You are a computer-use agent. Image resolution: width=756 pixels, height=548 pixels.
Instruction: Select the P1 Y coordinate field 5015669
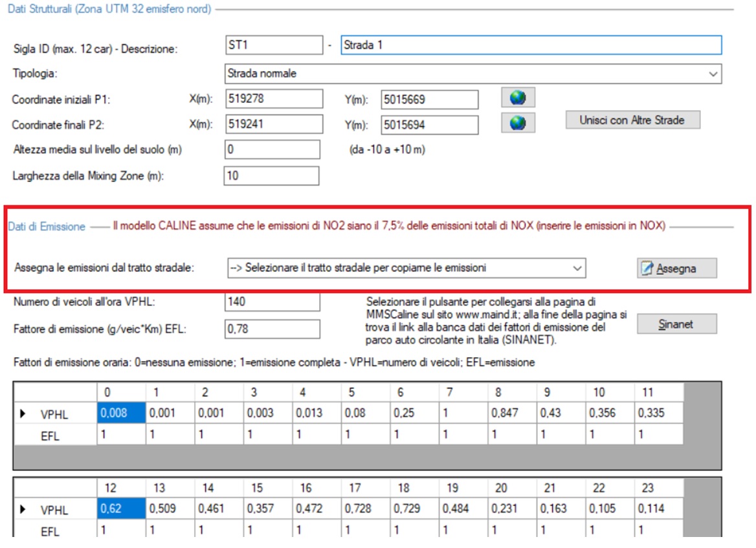[429, 100]
